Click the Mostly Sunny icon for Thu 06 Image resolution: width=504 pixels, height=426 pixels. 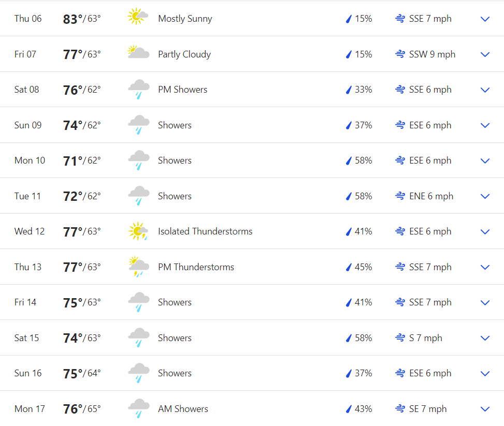(138, 17)
